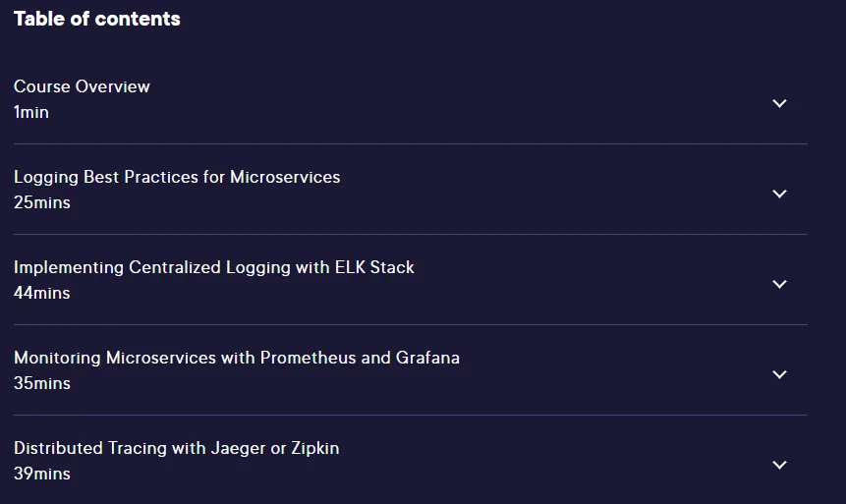Click the divider line below ELK Stack section
The height and width of the screenshot is (504, 846).
pos(411,325)
